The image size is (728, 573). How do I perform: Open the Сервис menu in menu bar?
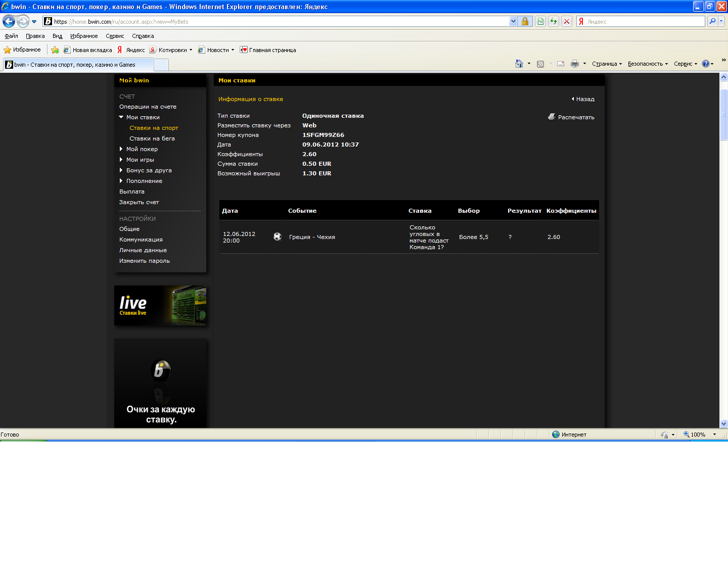pos(115,36)
